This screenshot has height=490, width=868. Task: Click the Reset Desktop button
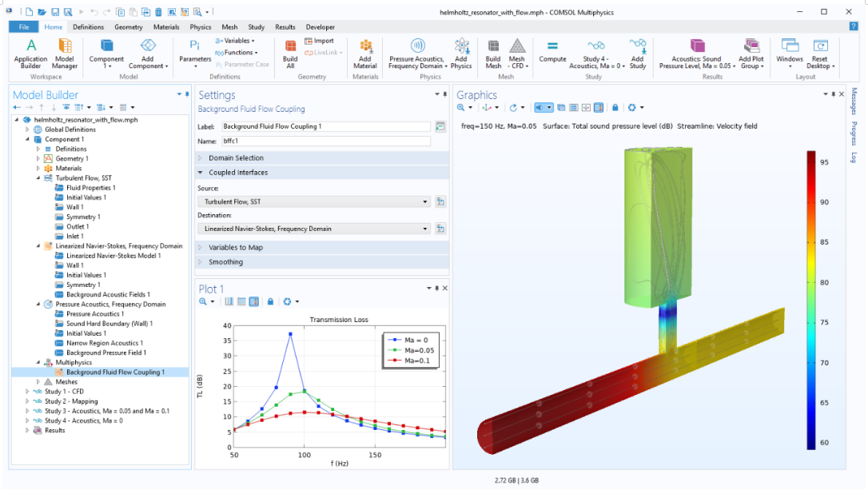click(820, 53)
